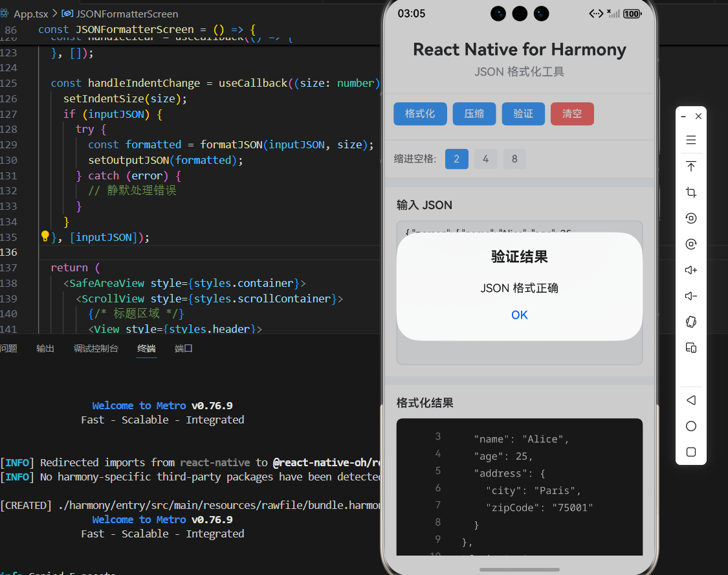Tap the emulator back triangle button
Viewport: 728px width, 575px height.
[x=691, y=400]
